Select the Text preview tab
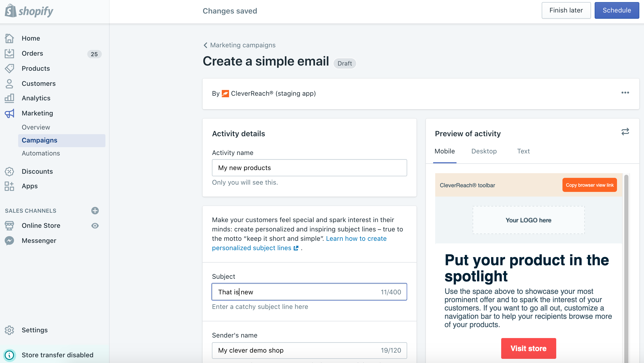The image size is (644, 363). pyautogui.click(x=523, y=151)
